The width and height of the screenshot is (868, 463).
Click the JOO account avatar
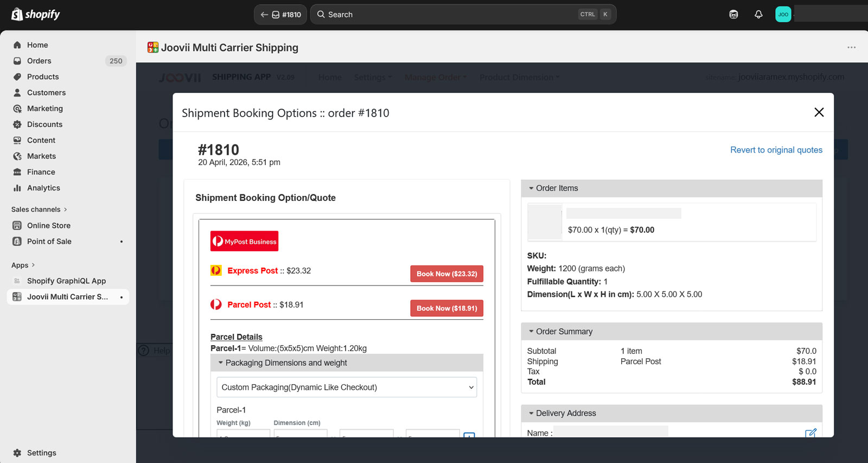tap(783, 15)
